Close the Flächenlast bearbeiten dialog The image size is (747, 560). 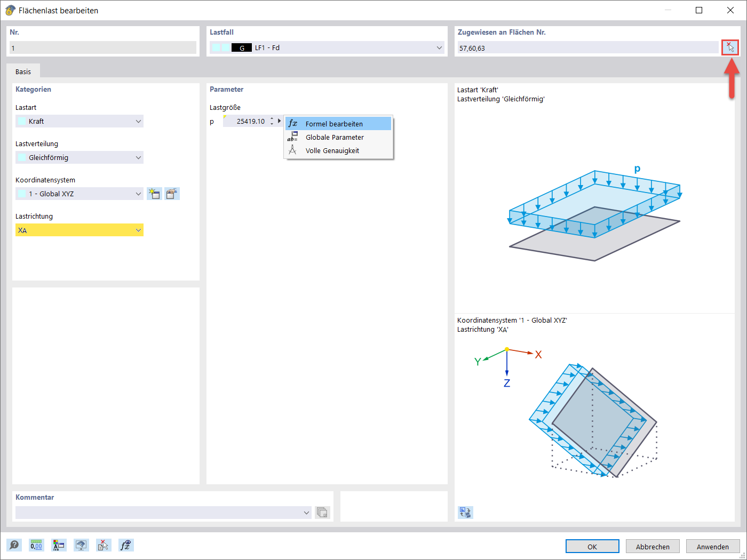pos(730,10)
